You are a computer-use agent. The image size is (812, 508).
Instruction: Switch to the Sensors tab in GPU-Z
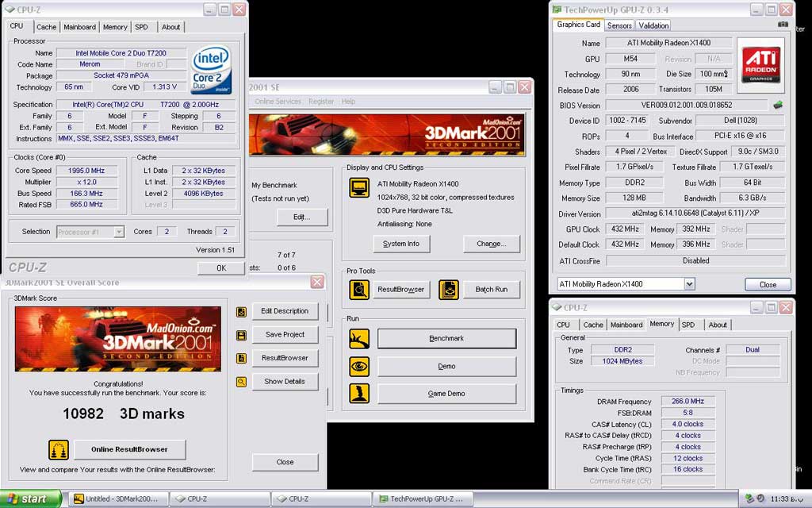coord(619,25)
